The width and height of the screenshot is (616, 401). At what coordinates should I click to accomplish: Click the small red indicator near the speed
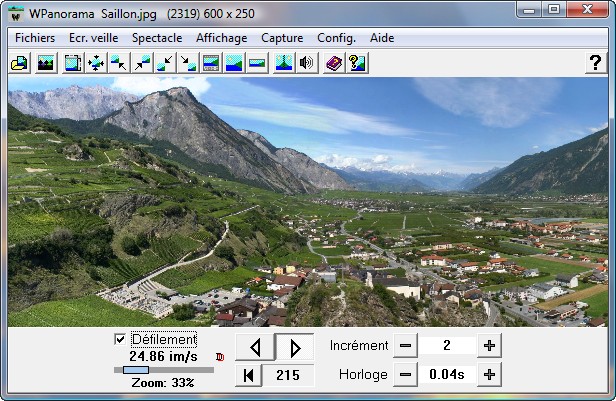point(220,357)
